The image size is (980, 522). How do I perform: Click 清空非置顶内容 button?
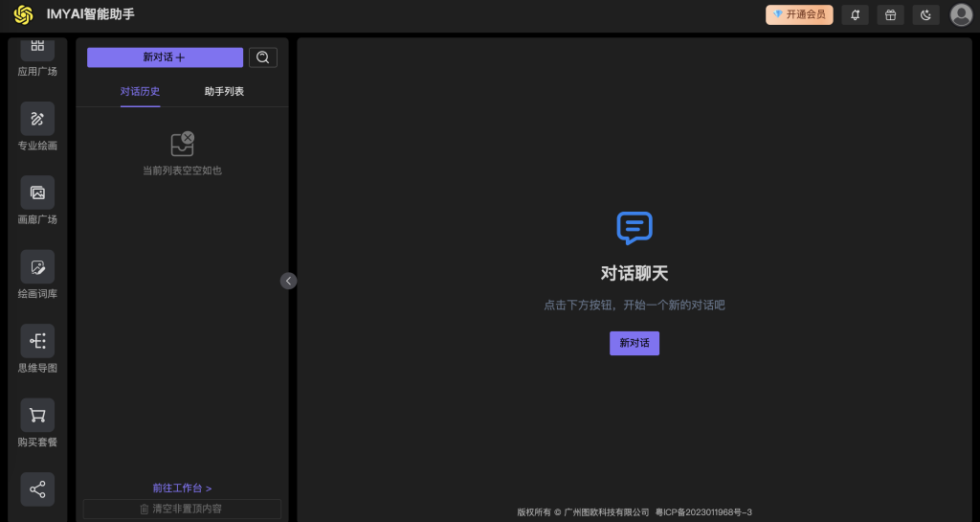coord(182,509)
